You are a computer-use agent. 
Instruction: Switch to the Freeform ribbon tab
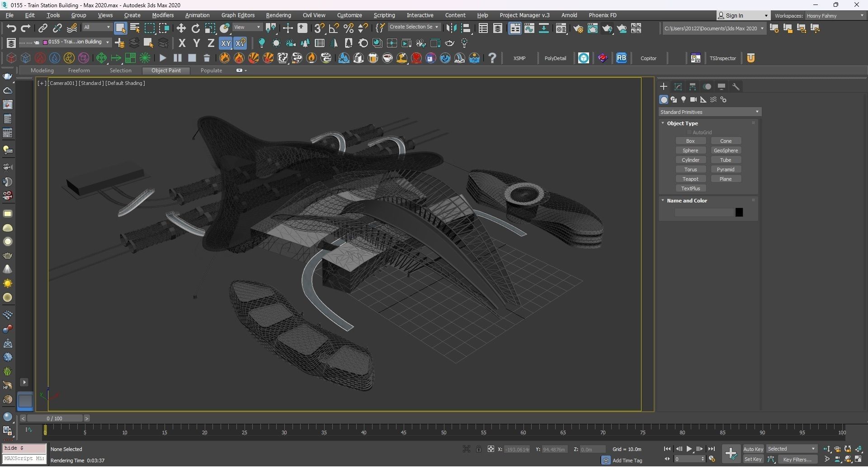coord(79,70)
